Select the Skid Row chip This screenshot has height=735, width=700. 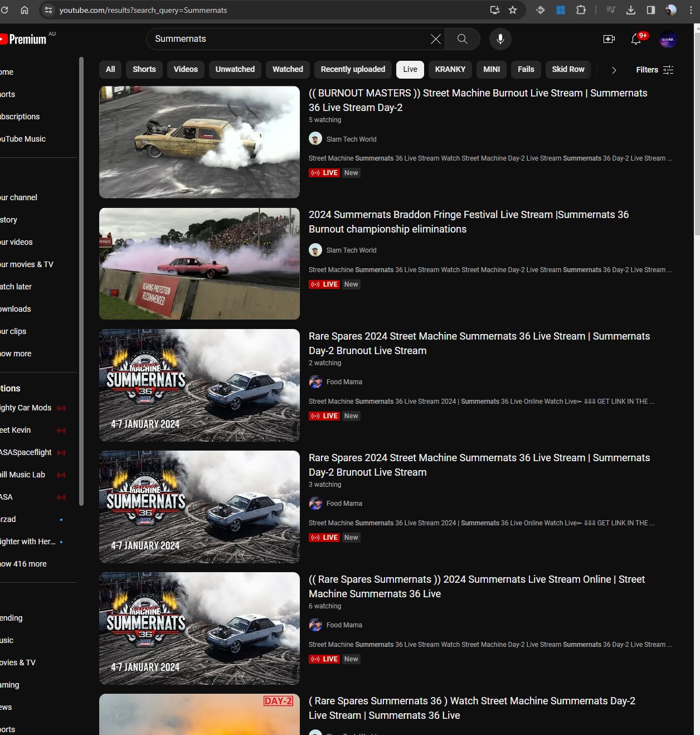568,69
